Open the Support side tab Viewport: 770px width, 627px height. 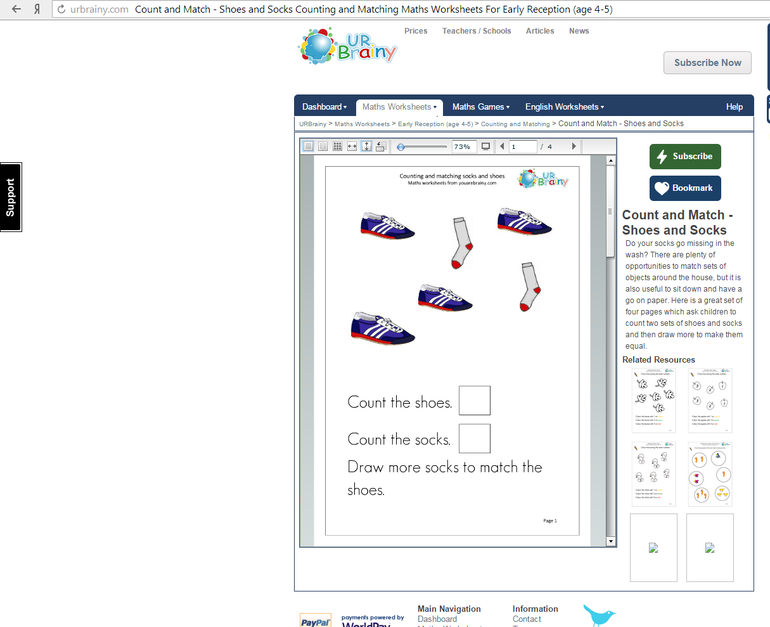point(11,197)
